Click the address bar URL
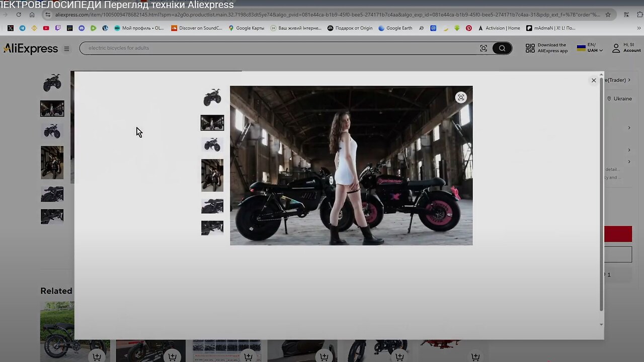 click(327, 15)
